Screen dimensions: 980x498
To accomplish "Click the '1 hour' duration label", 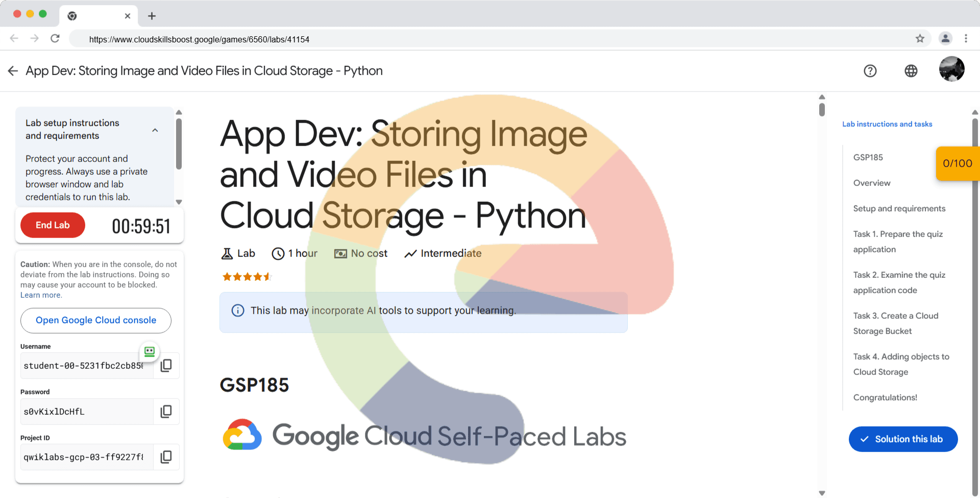I will click(295, 253).
